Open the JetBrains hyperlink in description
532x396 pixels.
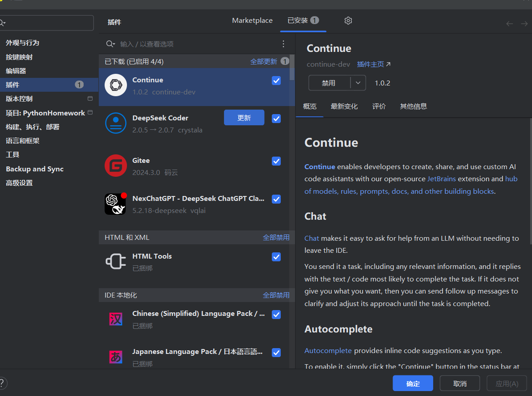(441, 179)
